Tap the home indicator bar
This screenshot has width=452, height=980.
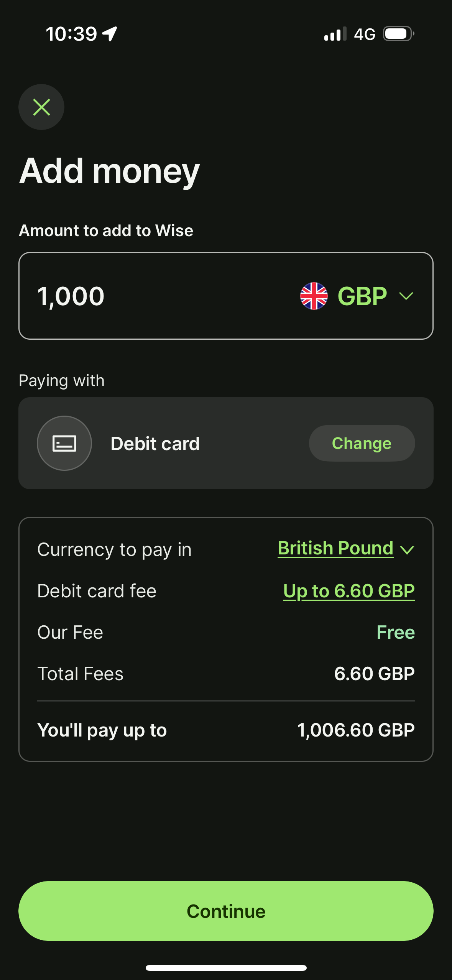coord(226,968)
